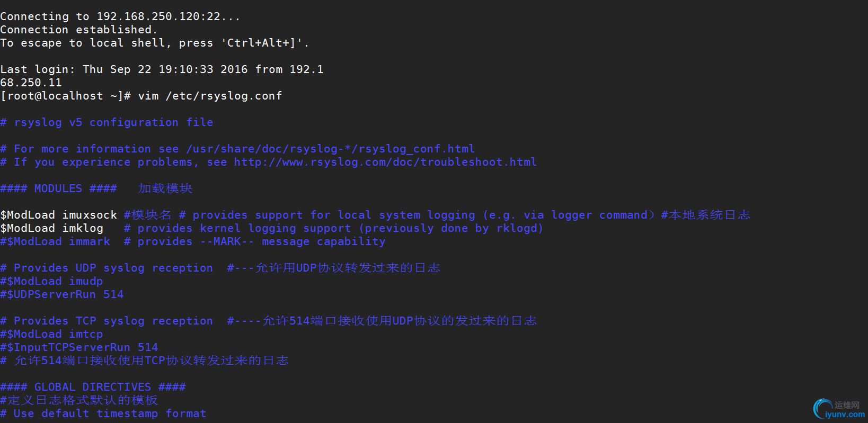Image resolution: width=868 pixels, height=423 pixels.
Task: Click the #$ModLoad imudp line
Action: 51,281
